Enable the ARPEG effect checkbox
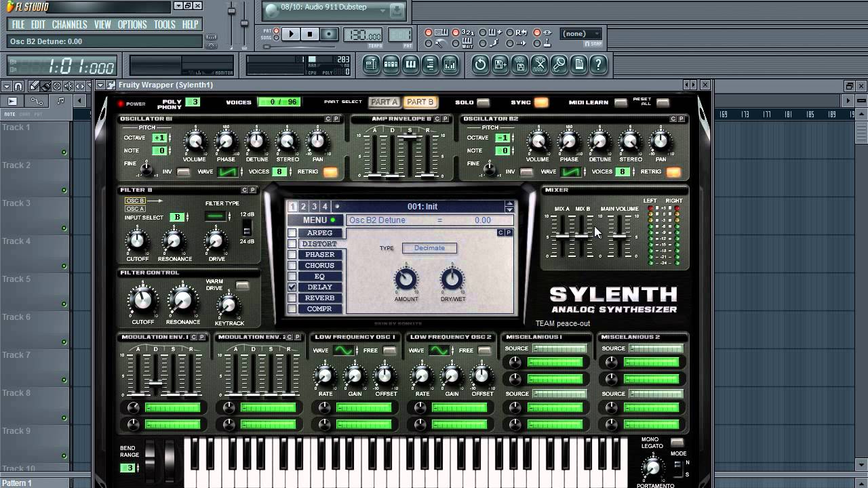The image size is (868, 488). point(292,233)
